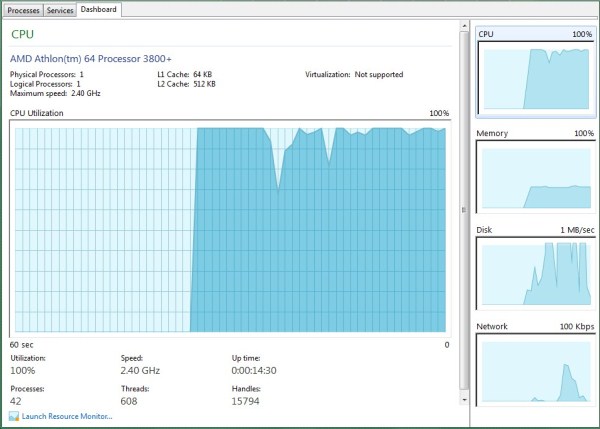The image size is (600, 429).
Task: Select the CPU thumbnail graph in sidebar
Action: tap(535, 72)
